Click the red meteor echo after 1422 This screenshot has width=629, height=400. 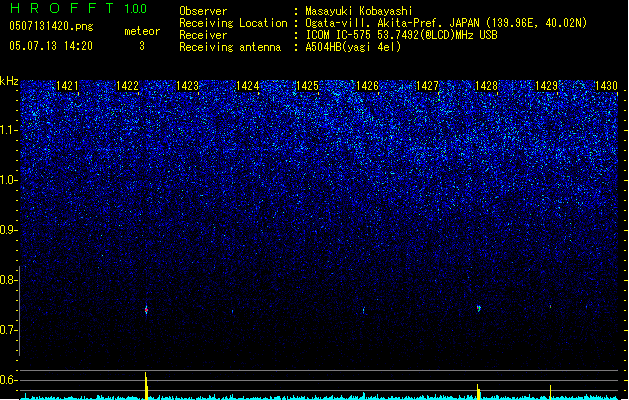click(x=146, y=310)
